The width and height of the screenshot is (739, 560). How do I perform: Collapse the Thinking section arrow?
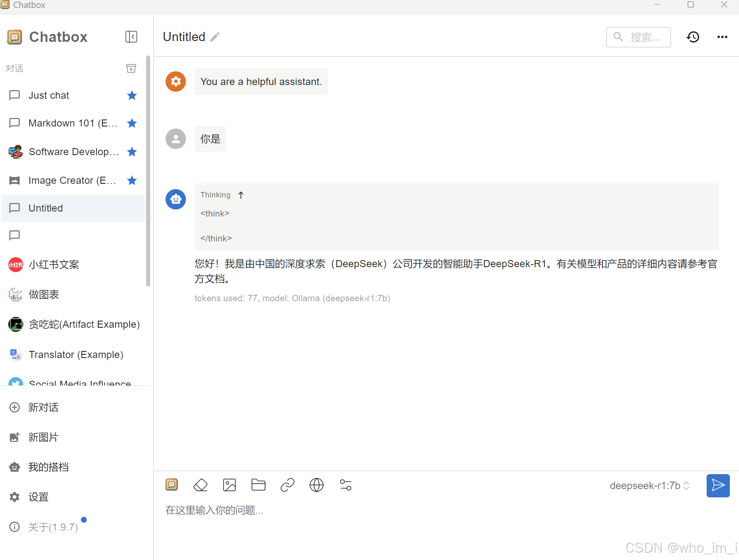[x=241, y=195]
